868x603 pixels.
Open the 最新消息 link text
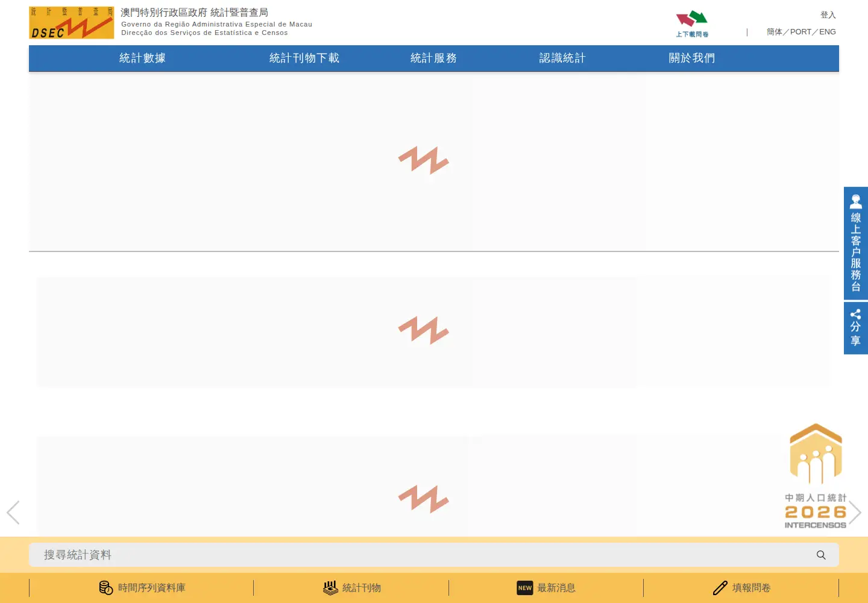pyautogui.click(x=556, y=588)
